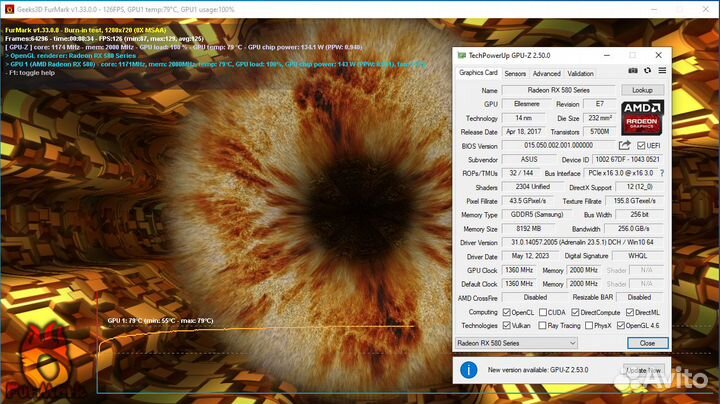Open the Validation tab
The height and width of the screenshot is (404, 720).
point(580,73)
